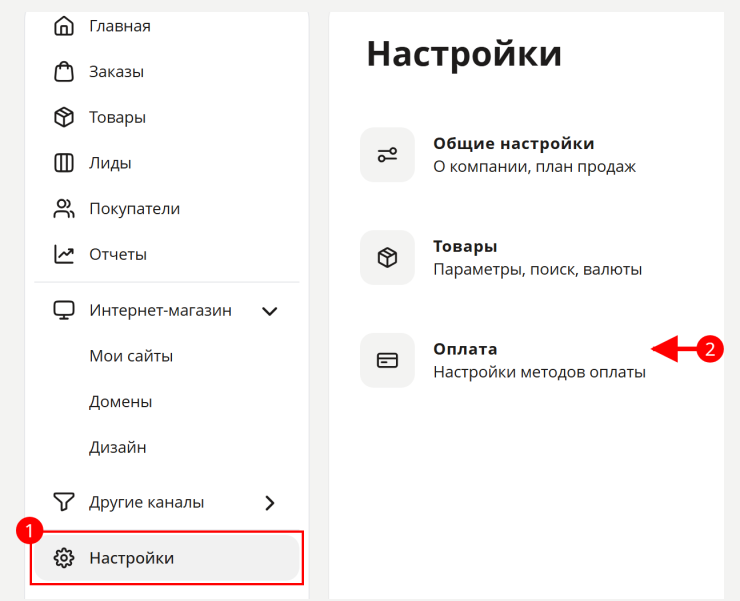Viewport: 740px width, 601px height.
Task: Click the Оплата credit card icon
Action: [x=387, y=360]
